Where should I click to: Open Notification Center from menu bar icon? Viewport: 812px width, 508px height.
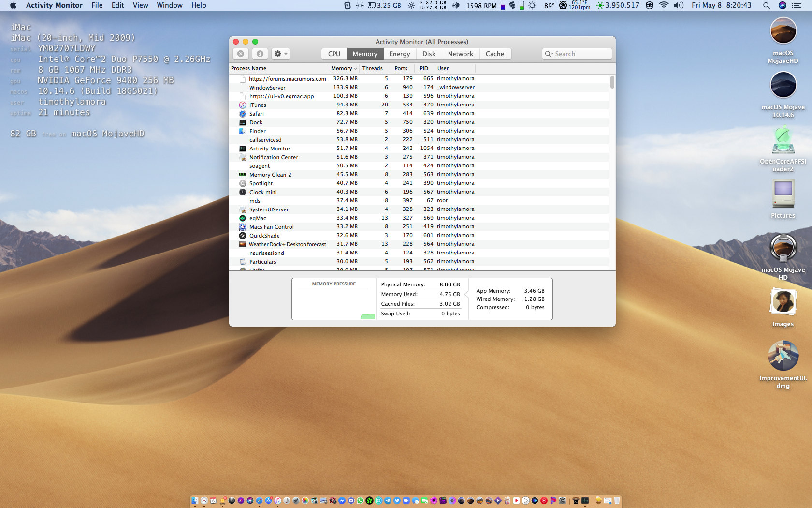797,5
